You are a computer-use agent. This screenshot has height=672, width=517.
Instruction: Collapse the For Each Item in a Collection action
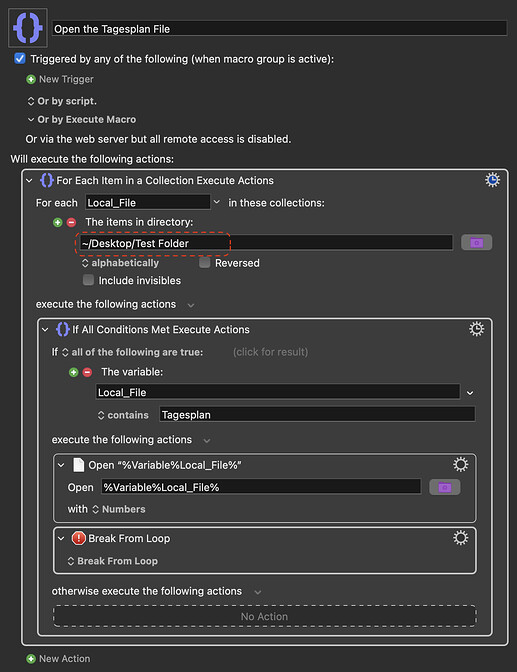[x=29, y=180]
